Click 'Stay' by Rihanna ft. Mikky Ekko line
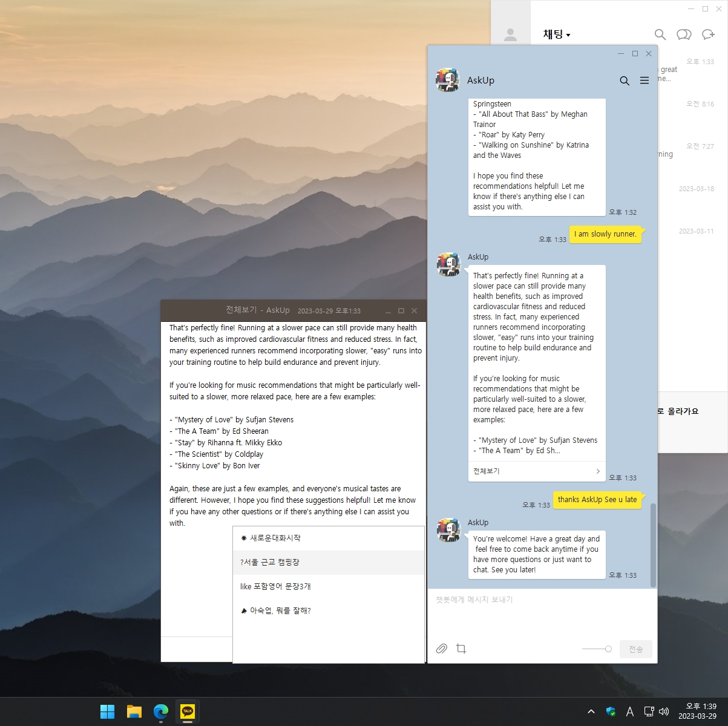 226,443
